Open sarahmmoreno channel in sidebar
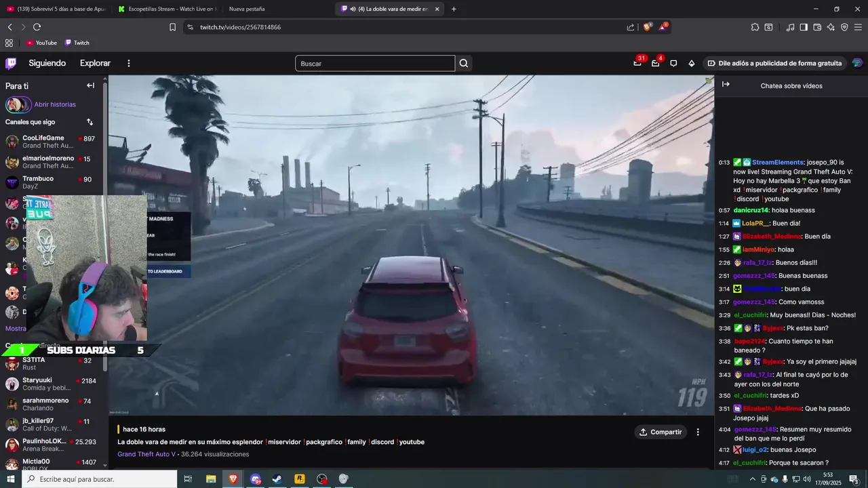 pos(51,404)
